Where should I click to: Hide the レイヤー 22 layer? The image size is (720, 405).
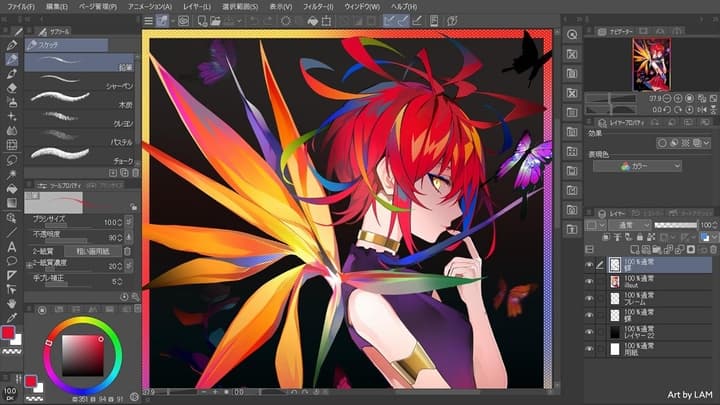pos(589,332)
